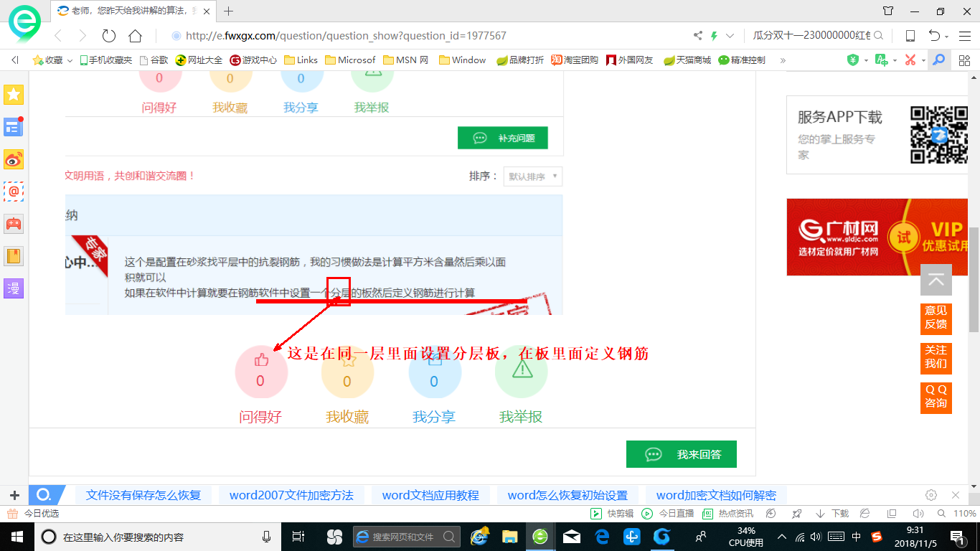
Task: Open File Explorer from the taskbar
Action: [x=509, y=537]
